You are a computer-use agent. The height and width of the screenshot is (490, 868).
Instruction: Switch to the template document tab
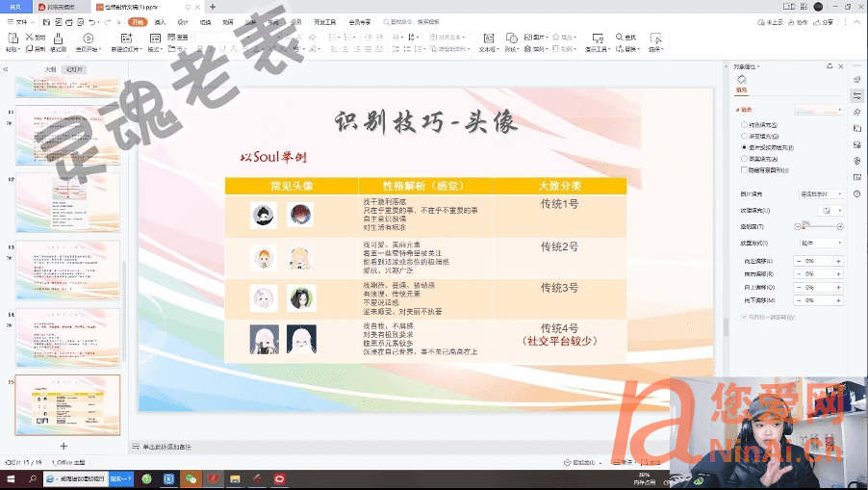coord(61,7)
